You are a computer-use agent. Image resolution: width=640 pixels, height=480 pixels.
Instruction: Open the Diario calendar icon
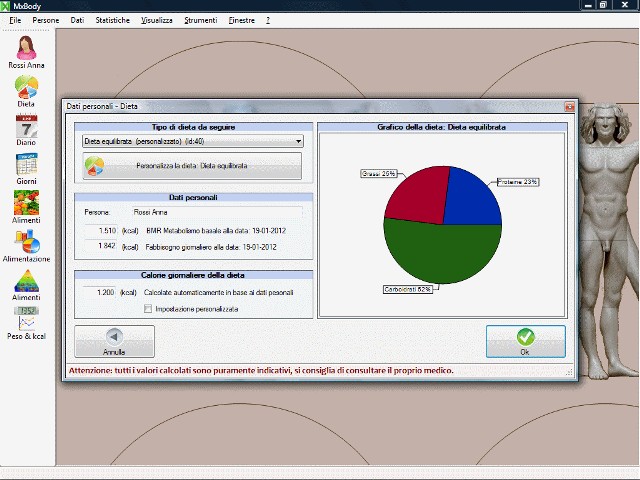[x=26, y=127]
